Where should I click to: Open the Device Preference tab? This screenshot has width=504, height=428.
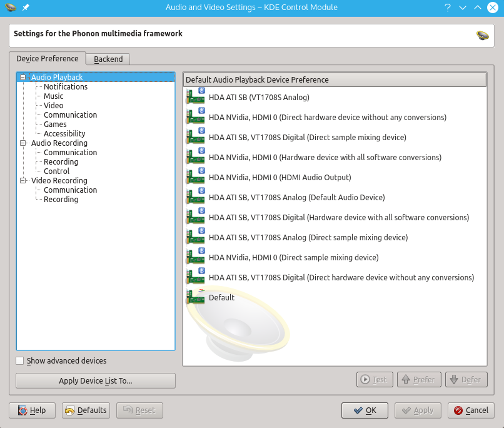[x=47, y=59]
